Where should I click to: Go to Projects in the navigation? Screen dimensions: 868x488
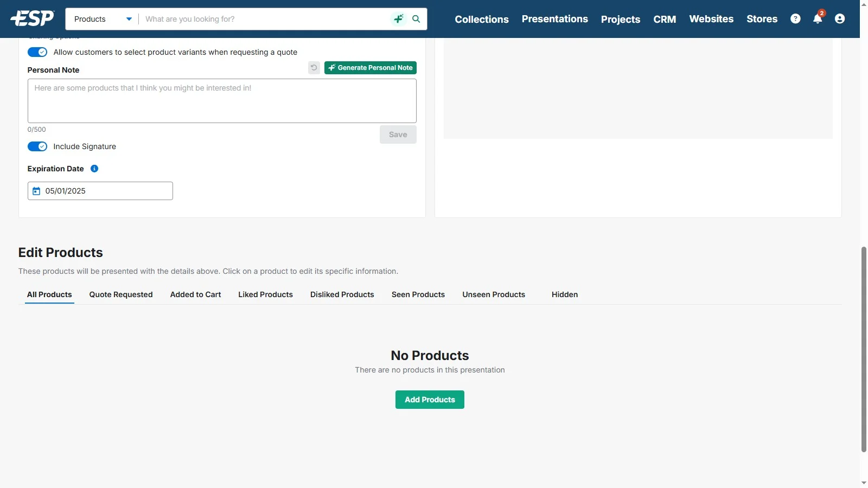click(x=621, y=19)
